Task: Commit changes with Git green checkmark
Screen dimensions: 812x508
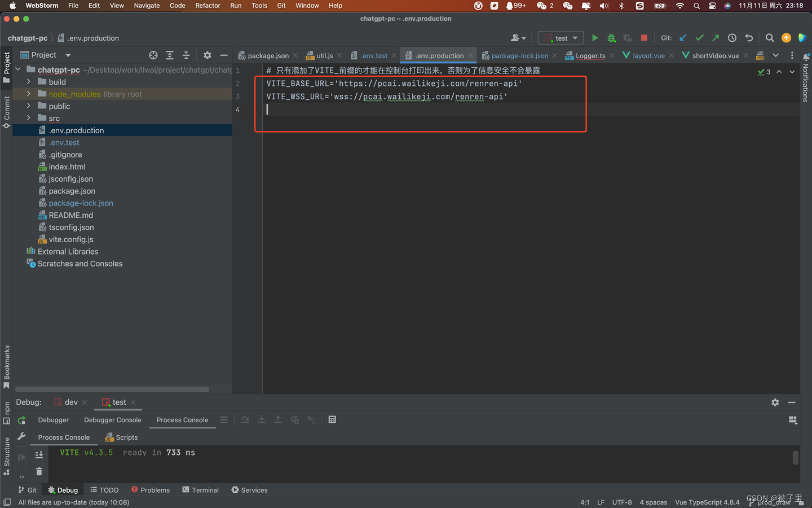Action: [699, 38]
